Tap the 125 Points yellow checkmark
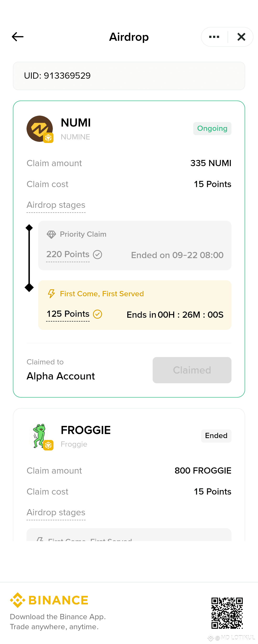 97,314
